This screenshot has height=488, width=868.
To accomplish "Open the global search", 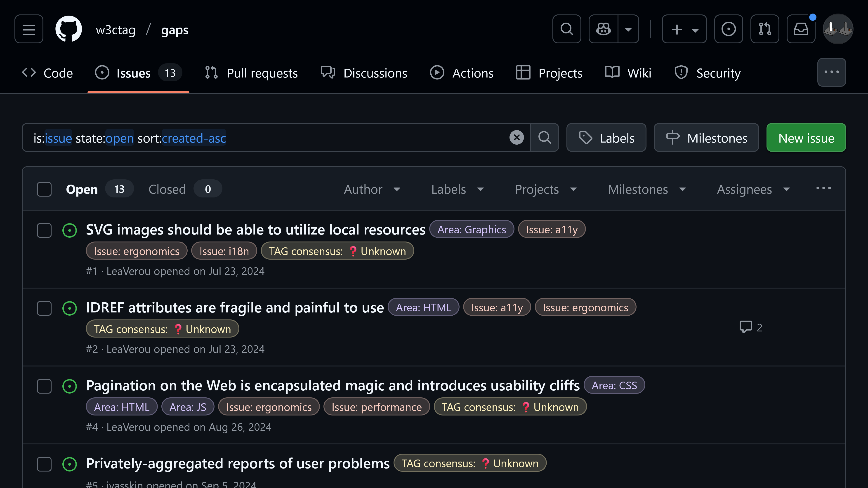I will tap(566, 29).
